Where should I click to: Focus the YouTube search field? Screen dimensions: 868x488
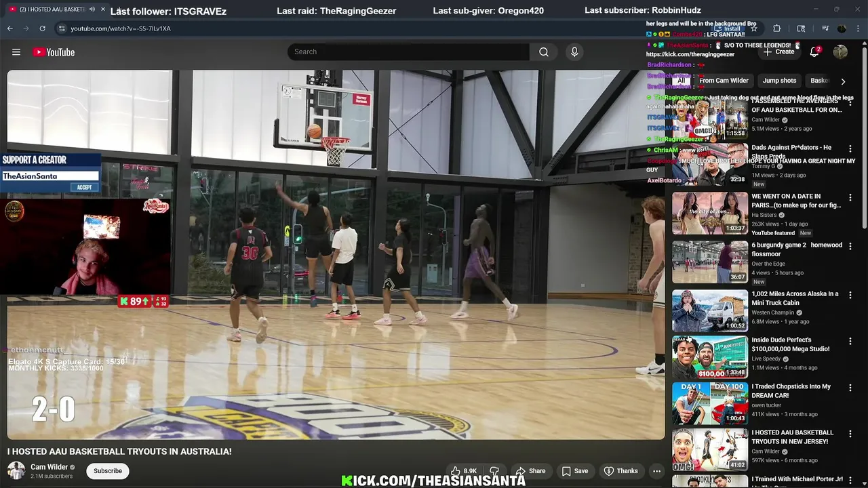point(408,52)
